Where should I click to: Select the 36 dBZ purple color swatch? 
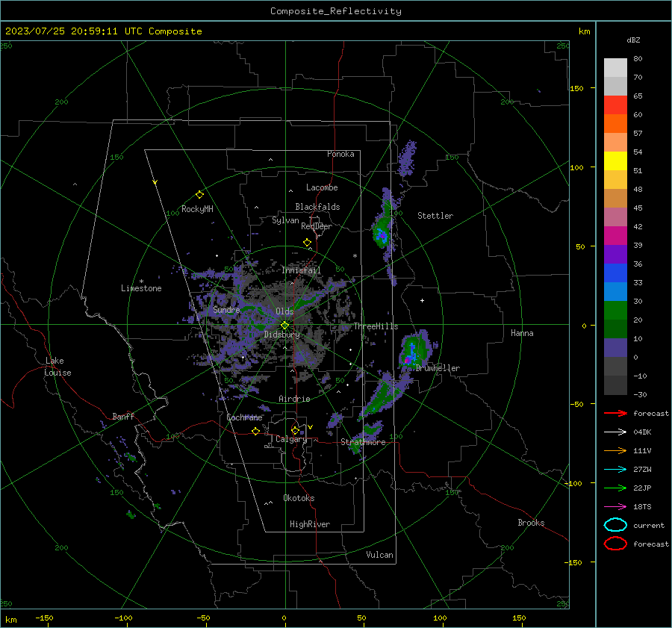point(615,254)
